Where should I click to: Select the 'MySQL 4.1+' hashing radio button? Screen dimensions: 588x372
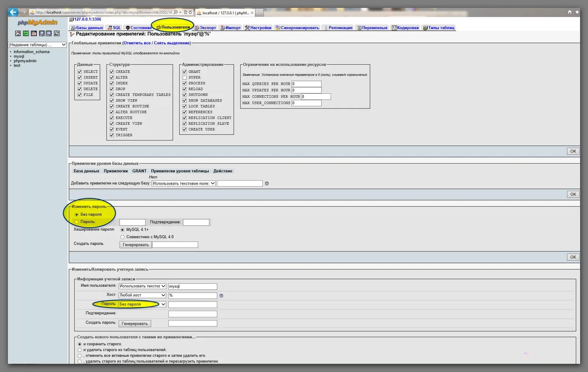(x=122, y=230)
